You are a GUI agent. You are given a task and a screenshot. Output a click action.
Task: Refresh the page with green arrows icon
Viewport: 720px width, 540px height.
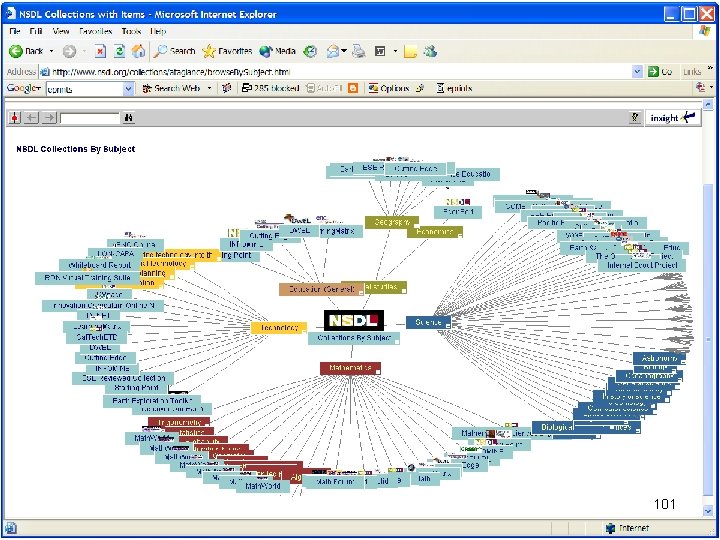click(119, 51)
